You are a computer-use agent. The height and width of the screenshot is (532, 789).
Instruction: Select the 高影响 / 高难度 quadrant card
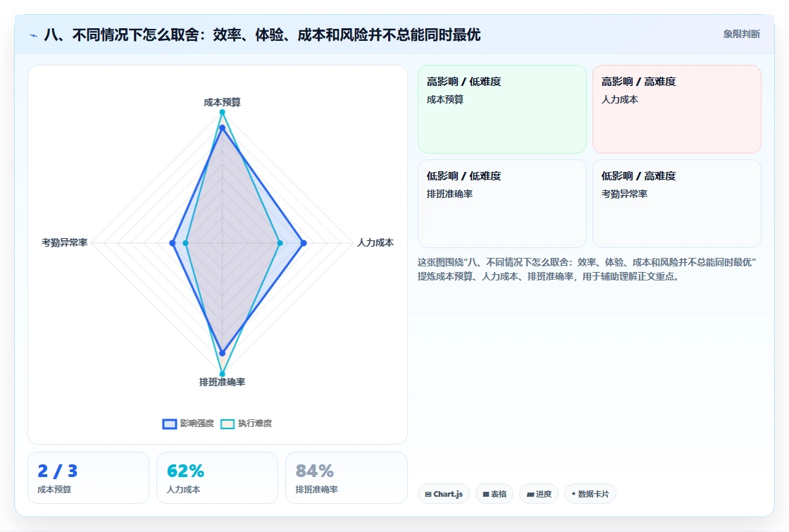click(x=677, y=109)
